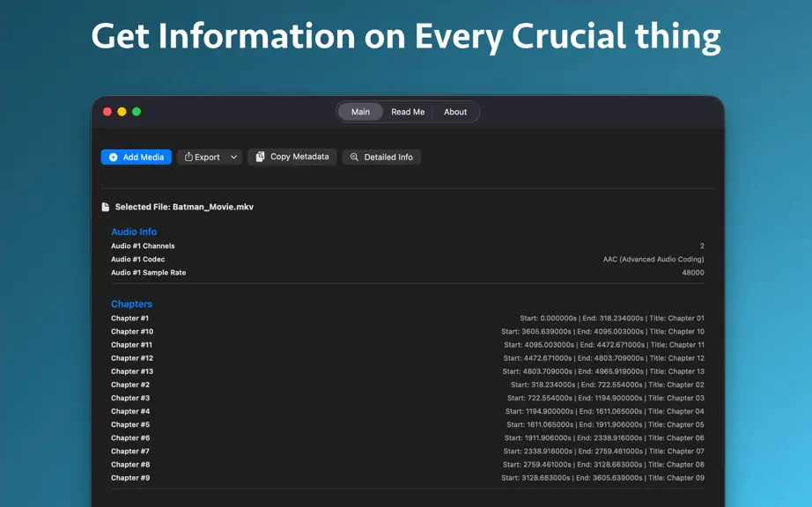Screen dimensions: 812x507
Task: Click the Title: Chapter 02 timing details
Action: pos(608,385)
